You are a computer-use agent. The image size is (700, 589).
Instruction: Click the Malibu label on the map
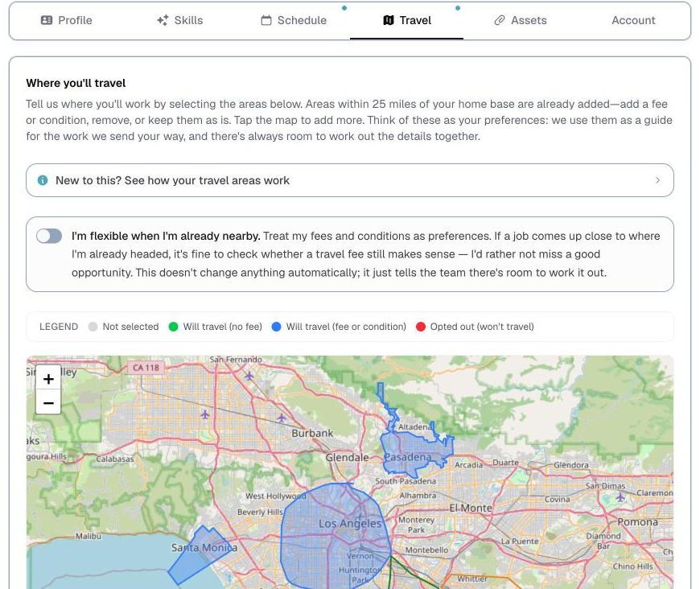click(89, 536)
